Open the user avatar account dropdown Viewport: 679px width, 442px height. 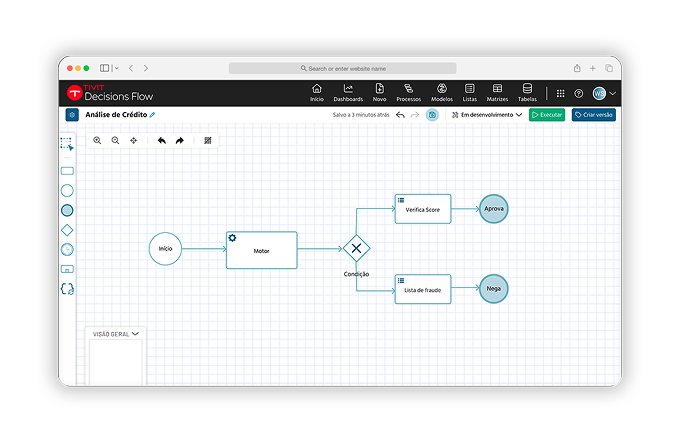tap(604, 93)
